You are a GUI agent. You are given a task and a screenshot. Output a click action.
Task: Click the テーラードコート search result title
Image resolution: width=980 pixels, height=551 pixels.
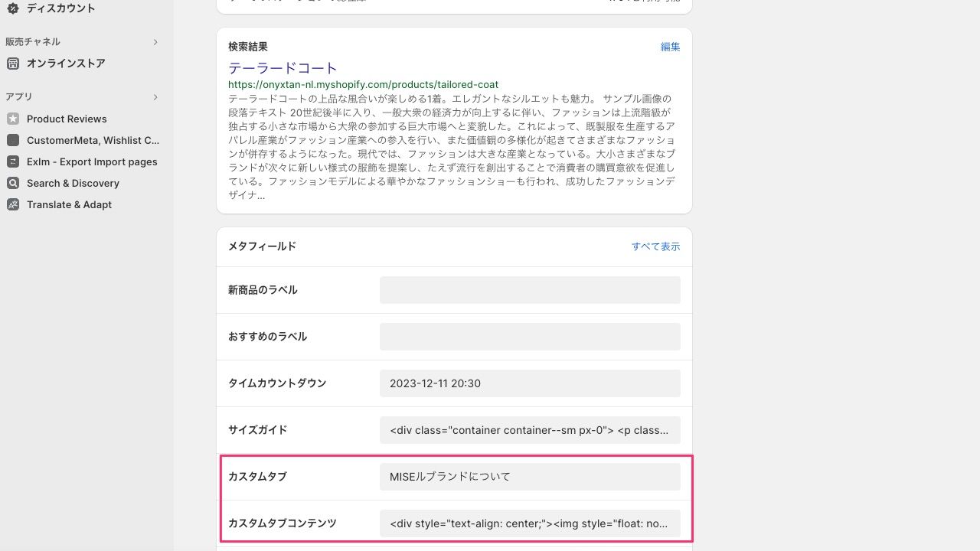point(283,67)
